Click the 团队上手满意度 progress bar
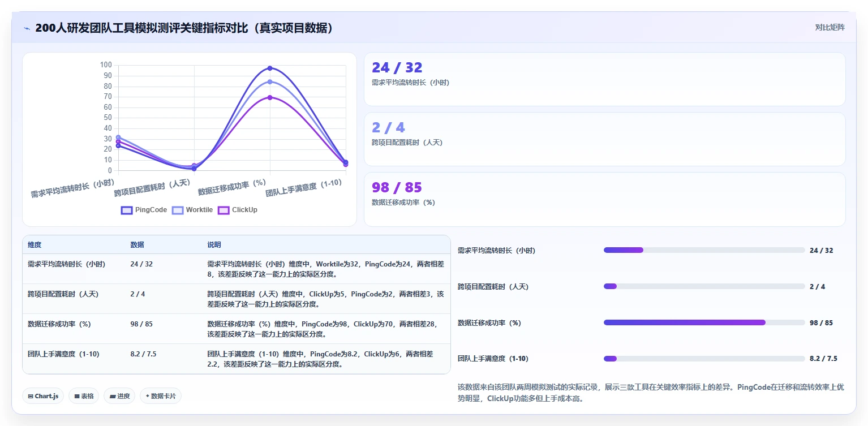The image size is (868, 426). pyautogui.click(x=704, y=359)
